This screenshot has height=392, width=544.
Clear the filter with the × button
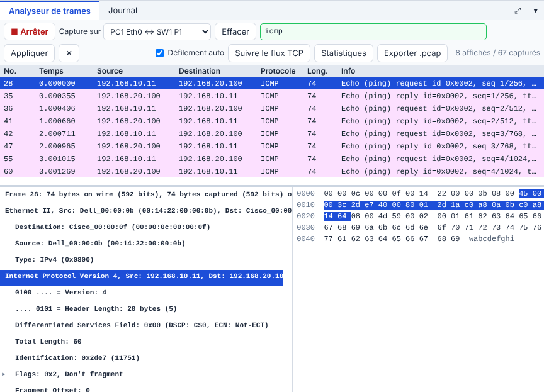point(69,53)
